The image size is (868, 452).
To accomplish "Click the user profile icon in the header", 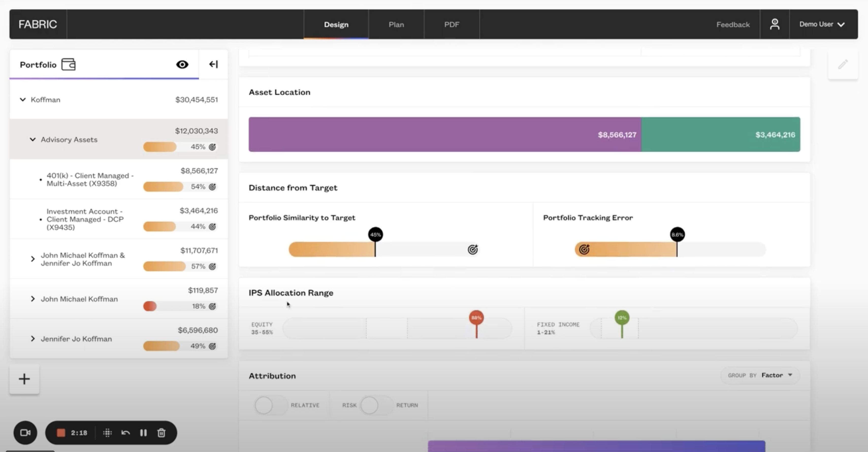I will pos(775,24).
